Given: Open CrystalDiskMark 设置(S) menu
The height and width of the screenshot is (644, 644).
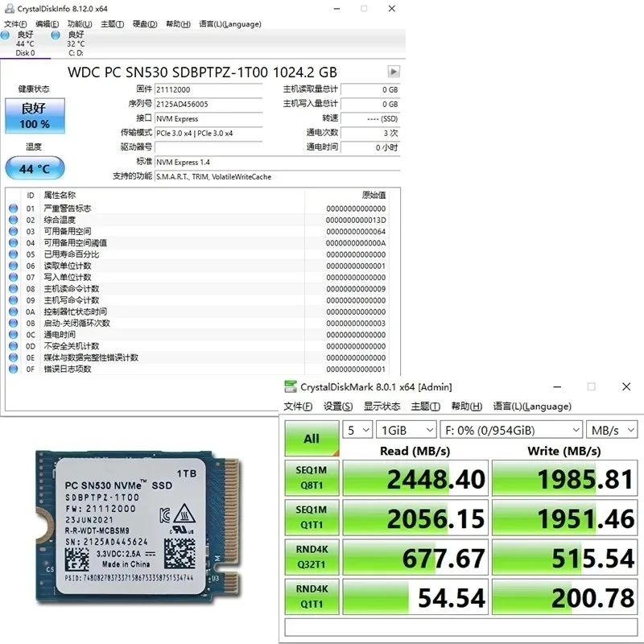Looking at the screenshot, I should pyautogui.click(x=338, y=407).
